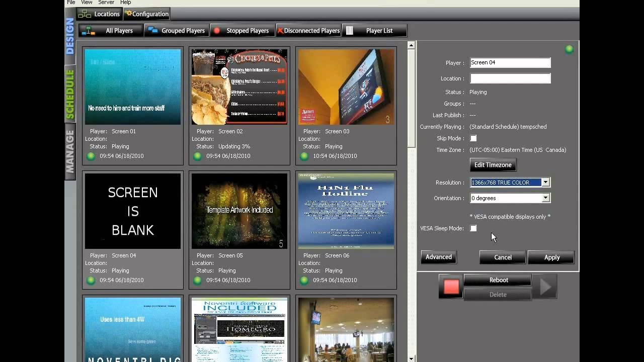
Task: Select the MANAGE side tab
Action: pos(70,151)
